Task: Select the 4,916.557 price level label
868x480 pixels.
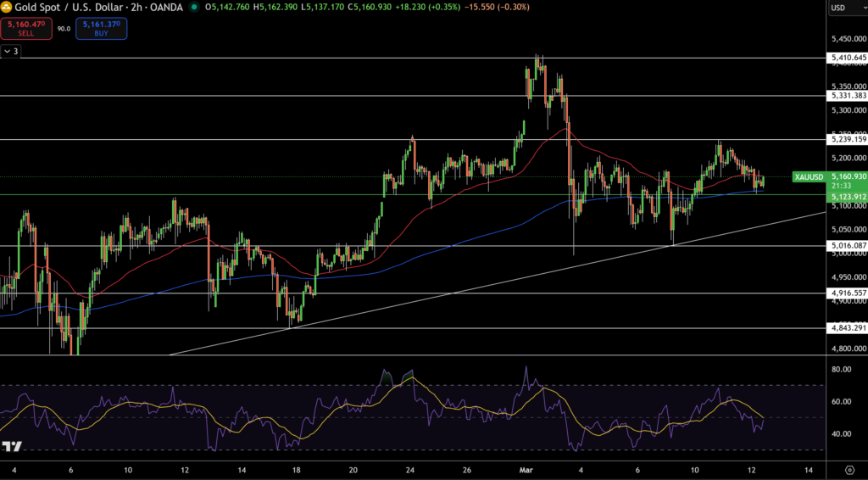Action: (846, 293)
